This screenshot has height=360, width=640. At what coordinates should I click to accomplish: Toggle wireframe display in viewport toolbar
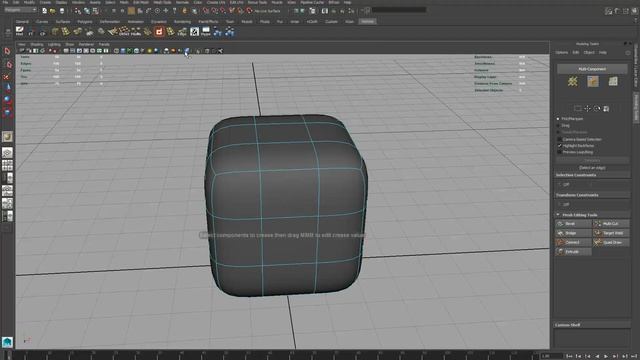pyautogui.click(x=116, y=51)
